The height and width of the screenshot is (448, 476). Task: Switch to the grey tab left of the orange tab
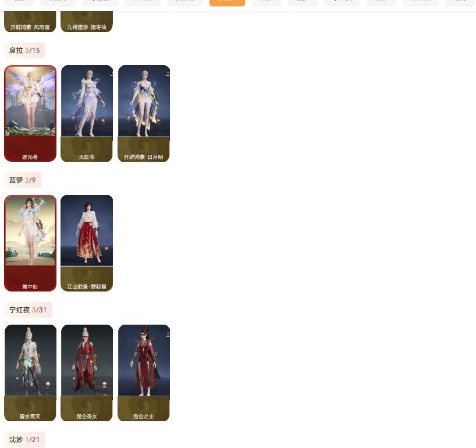click(x=185, y=2)
